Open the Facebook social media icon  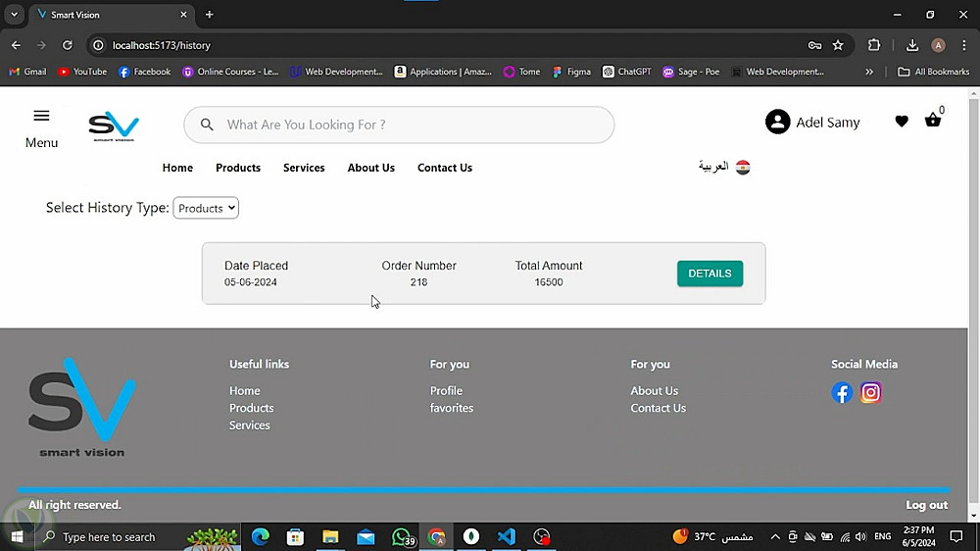pos(842,393)
